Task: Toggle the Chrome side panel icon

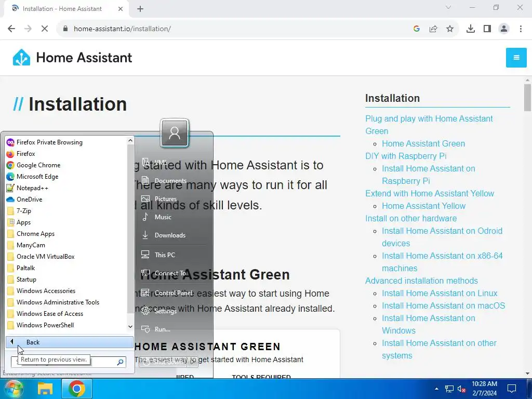Action: point(487,29)
